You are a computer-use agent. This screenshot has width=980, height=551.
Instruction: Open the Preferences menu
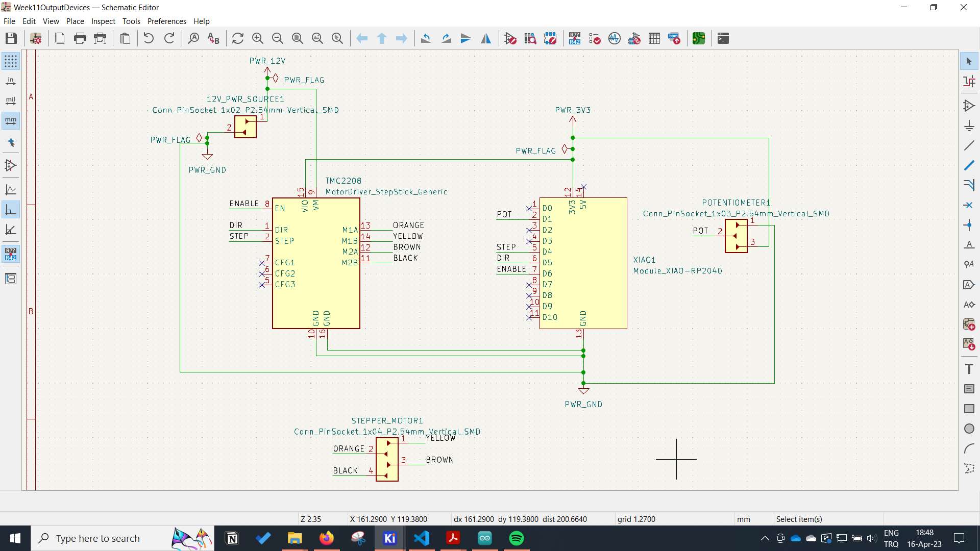coord(165,20)
